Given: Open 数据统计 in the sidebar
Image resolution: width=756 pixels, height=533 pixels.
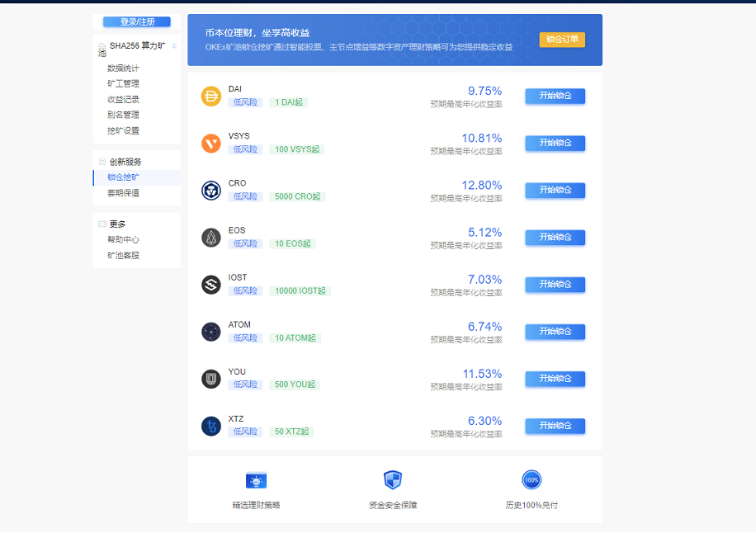Looking at the screenshot, I should 123,68.
